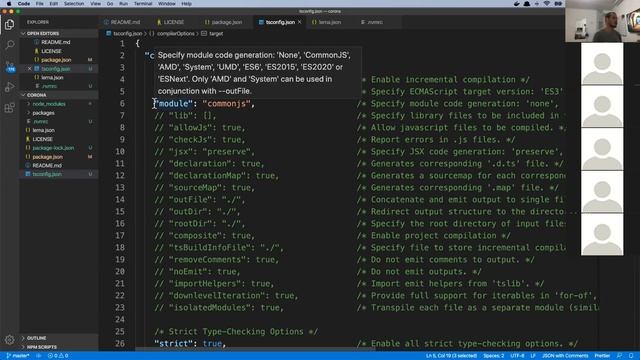The height and width of the screenshot is (360, 640).
Task: Change language mode JSON with Comments
Action: coord(565,356)
